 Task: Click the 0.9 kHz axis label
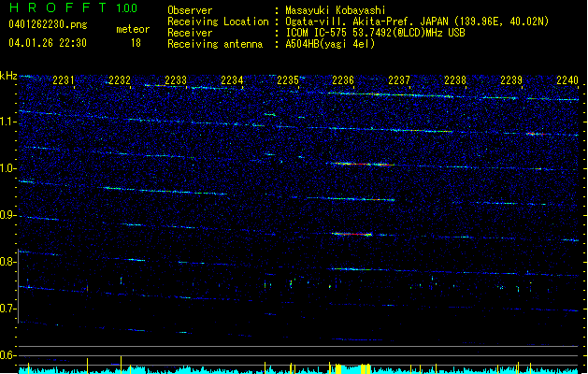tap(7, 215)
